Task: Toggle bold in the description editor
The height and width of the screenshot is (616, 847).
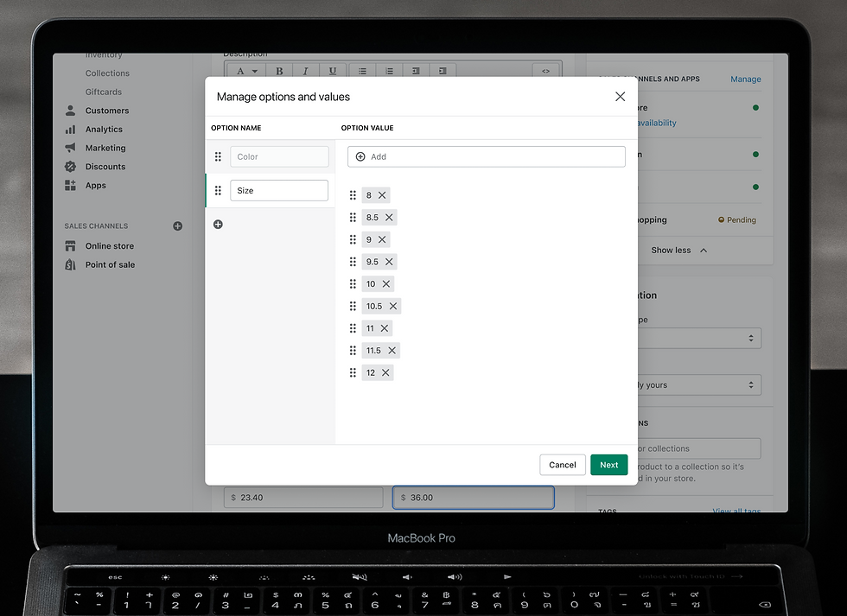Action: [279, 71]
